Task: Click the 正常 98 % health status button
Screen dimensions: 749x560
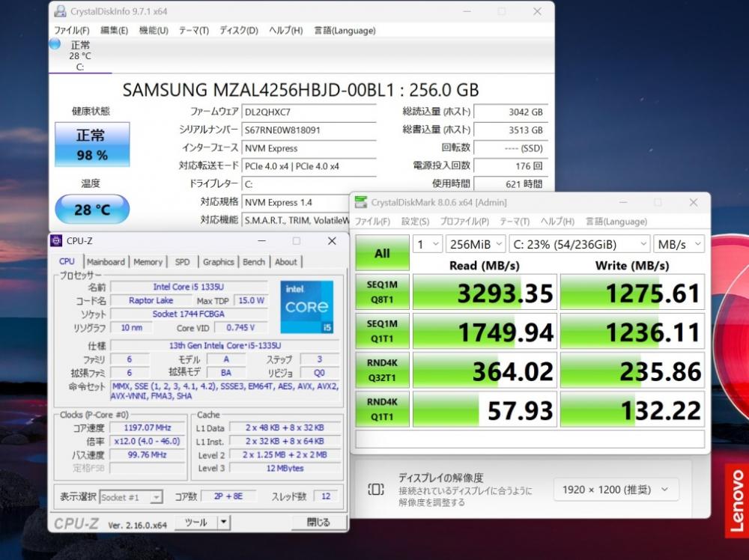Action: pyautogui.click(x=92, y=144)
